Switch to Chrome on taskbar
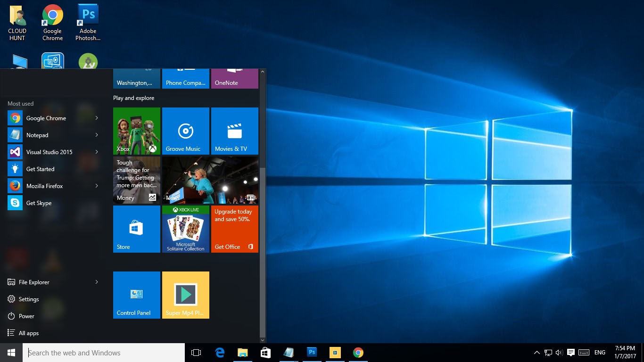The height and width of the screenshot is (362, 644). click(x=358, y=353)
